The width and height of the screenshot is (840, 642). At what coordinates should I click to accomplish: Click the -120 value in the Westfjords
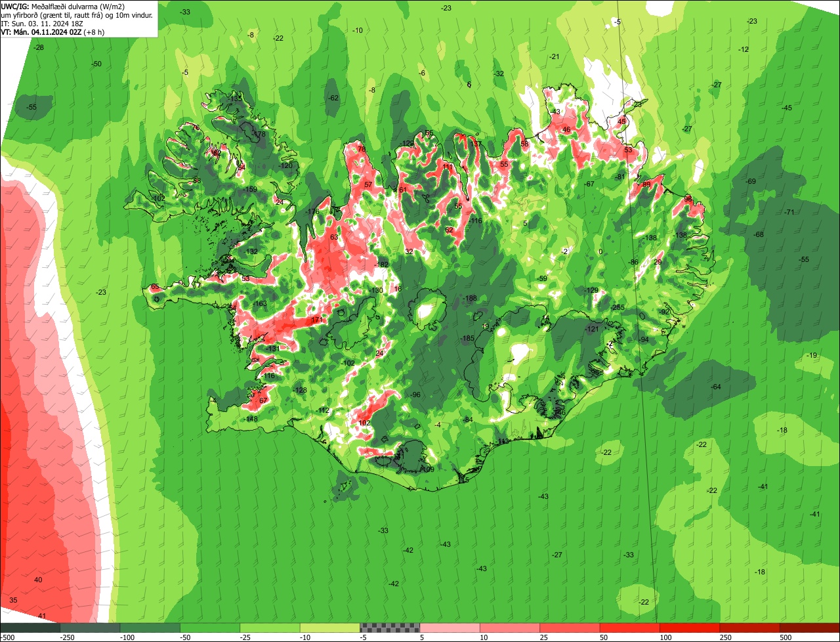pos(286,166)
